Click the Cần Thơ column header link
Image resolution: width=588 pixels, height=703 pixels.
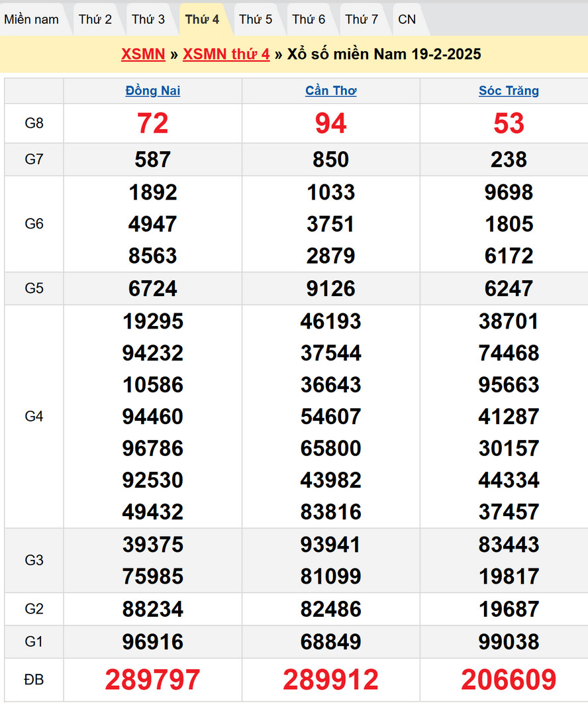point(331,91)
